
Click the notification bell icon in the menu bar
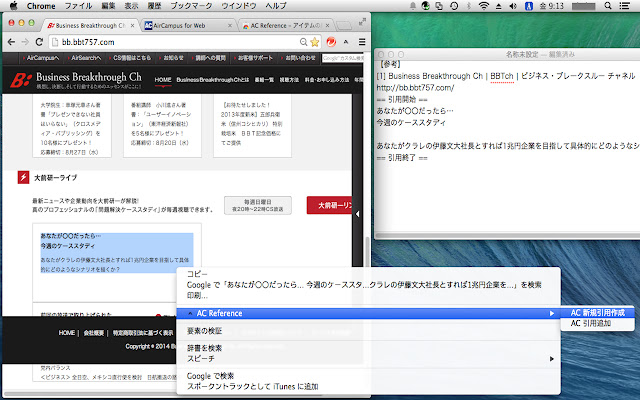point(413,6)
